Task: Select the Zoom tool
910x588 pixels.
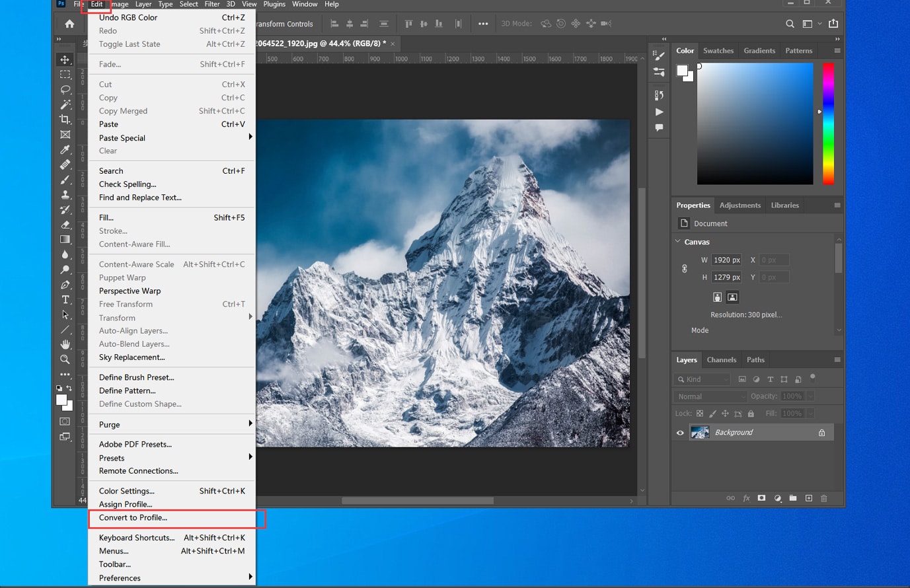Action: (65, 359)
